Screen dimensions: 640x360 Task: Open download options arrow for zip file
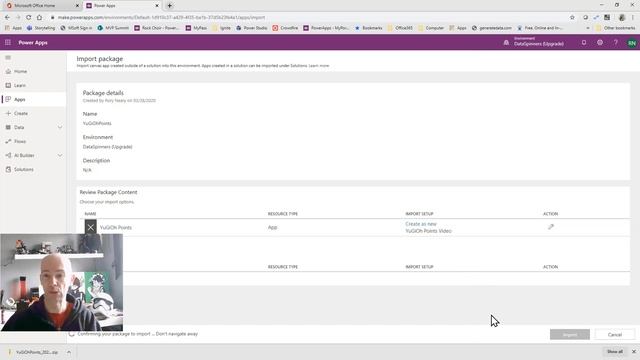coord(69,352)
